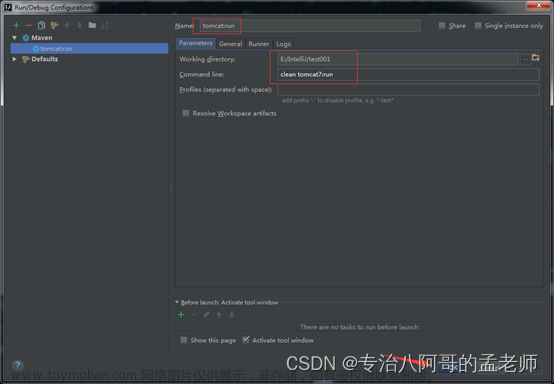Click the panel splitter grip handle
Viewport: 554px width, 384px height.
point(171,185)
